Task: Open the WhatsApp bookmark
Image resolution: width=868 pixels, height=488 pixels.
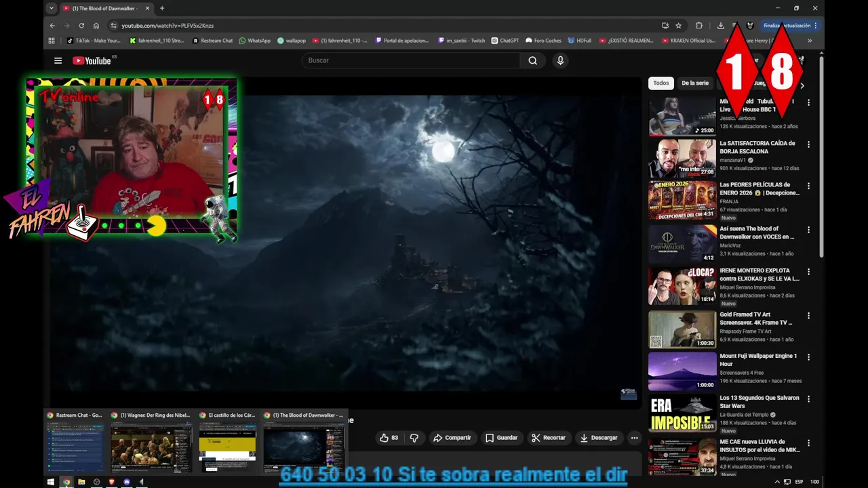Action: [254, 41]
